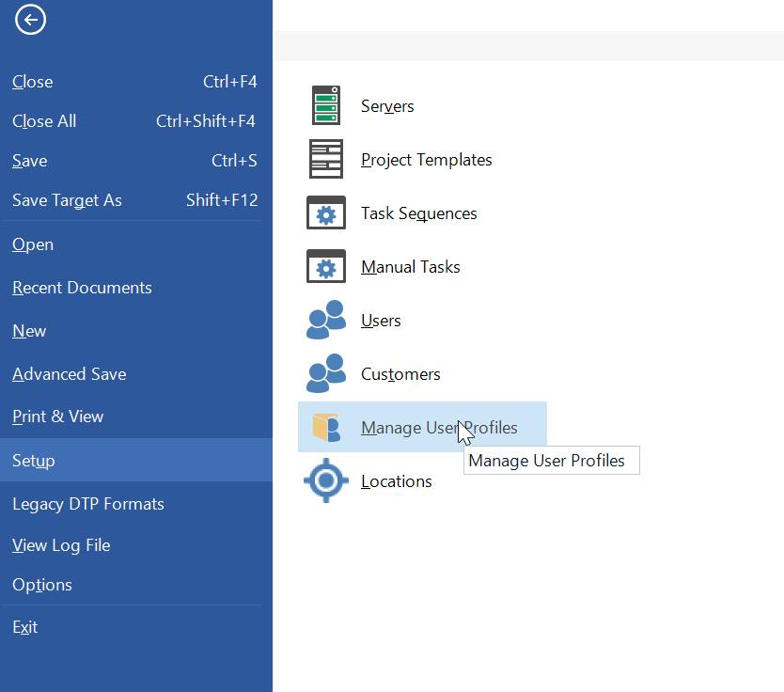Choose Save in the menu
The image size is (784, 692).
[136, 161]
